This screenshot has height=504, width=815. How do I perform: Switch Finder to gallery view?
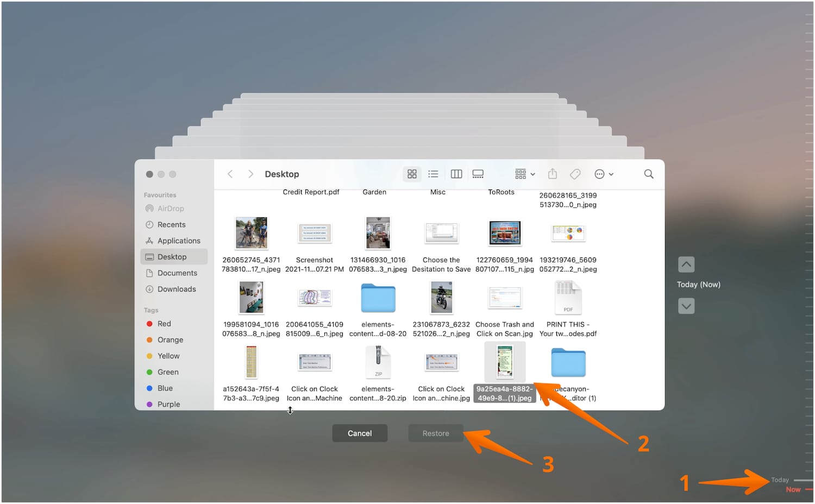[478, 174]
